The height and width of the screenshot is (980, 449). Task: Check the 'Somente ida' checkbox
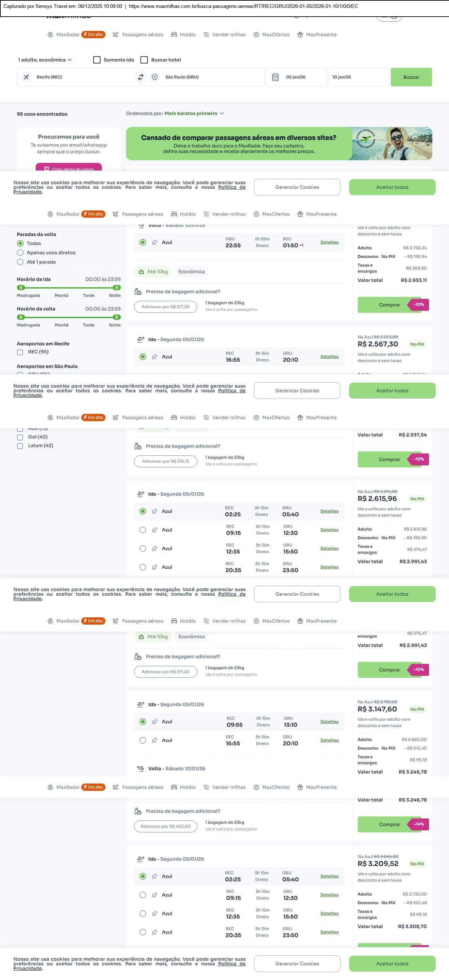[x=97, y=60]
